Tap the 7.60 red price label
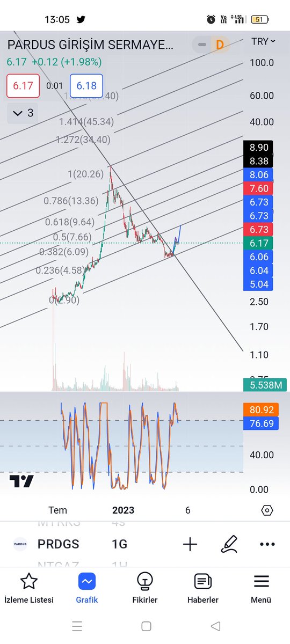Viewport: 290px width, 644px height. pyautogui.click(x=258, y=188)
